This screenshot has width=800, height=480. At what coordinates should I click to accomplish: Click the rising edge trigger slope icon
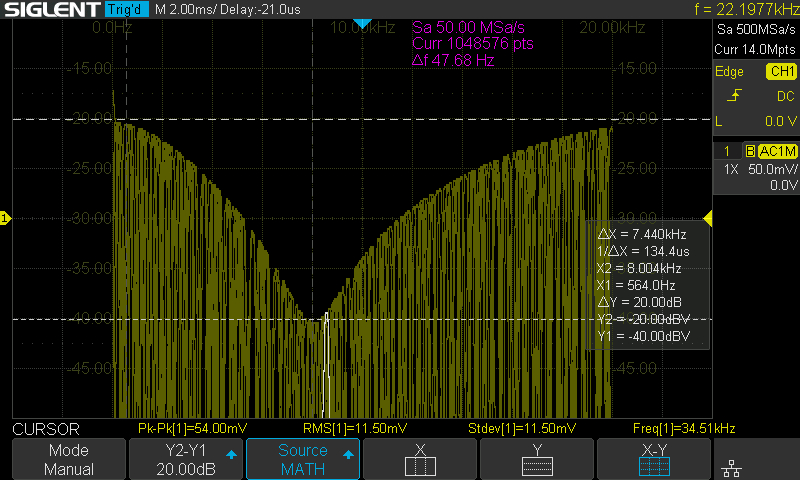[x=735, y=96]
